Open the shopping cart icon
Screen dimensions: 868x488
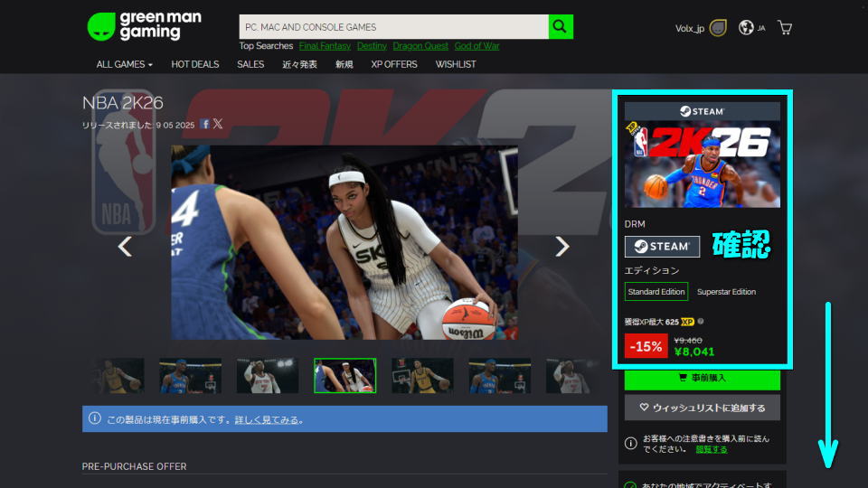[x=785, y=28]
